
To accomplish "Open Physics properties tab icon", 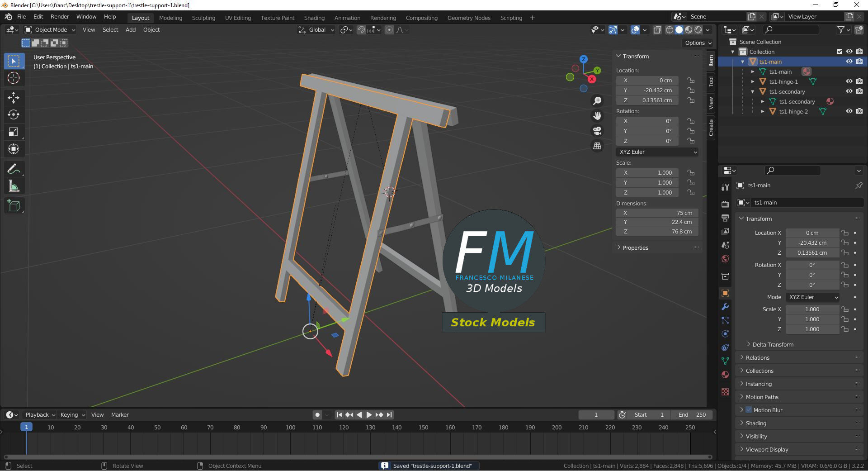I will tap(725, 334).
